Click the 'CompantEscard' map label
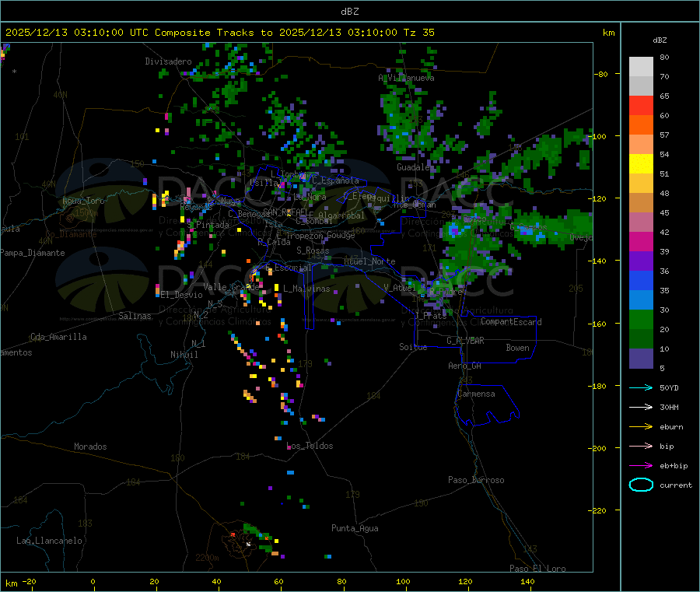Viewport: 700px width, 592px height. [511, 322]
